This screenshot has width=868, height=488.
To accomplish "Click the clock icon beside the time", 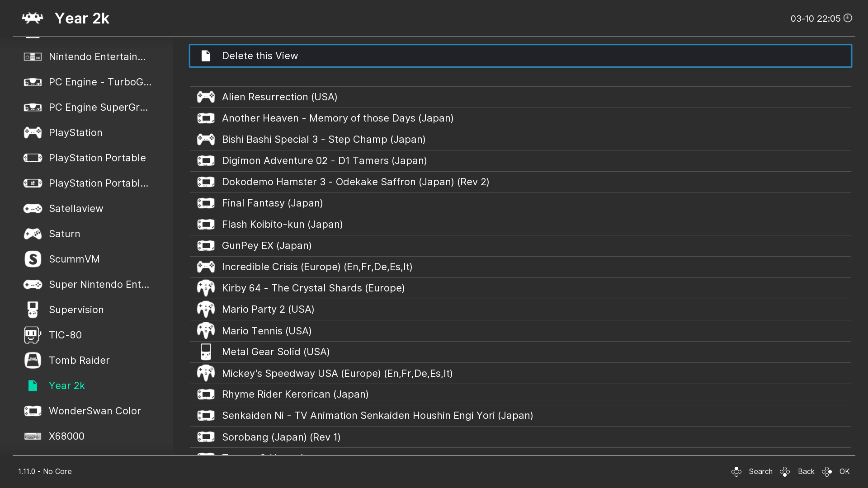I will pos(848,18).
